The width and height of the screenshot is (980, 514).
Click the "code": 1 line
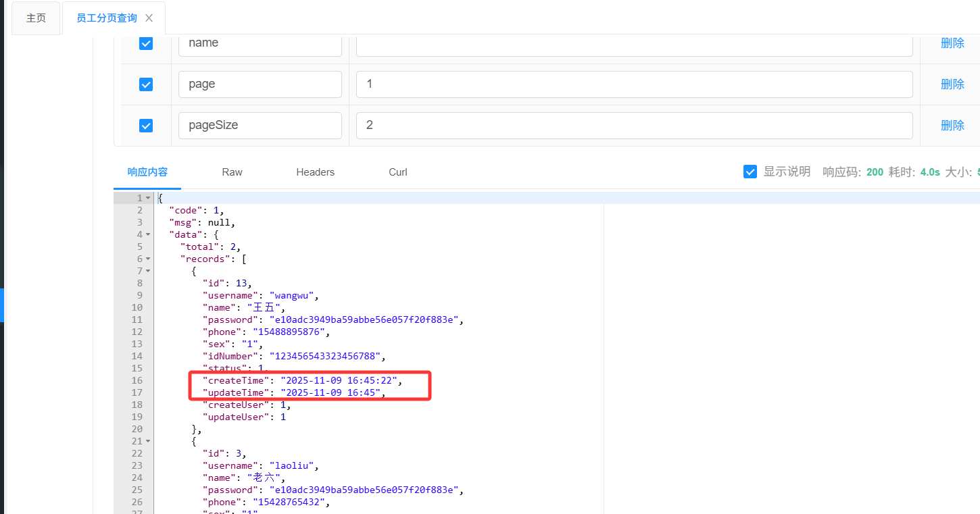(196, 210)
